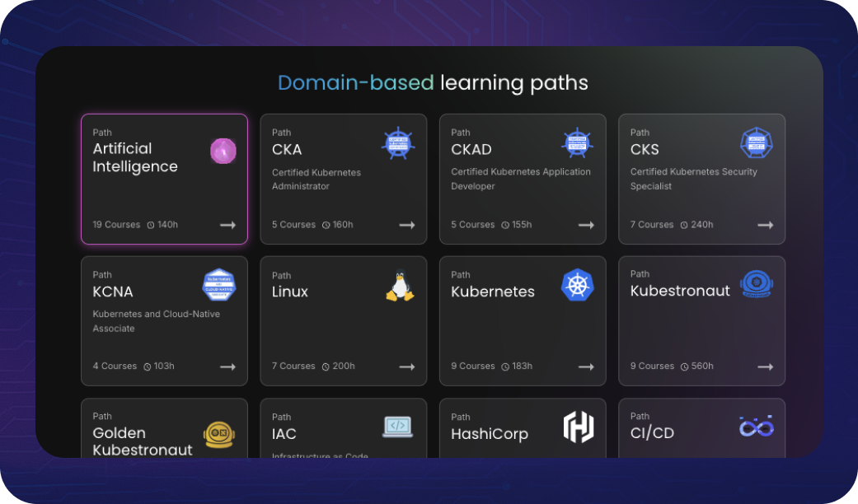Click the '19 Courses' text
The height and width of the screenshot is (504, 858).
[x=116, y=225]
